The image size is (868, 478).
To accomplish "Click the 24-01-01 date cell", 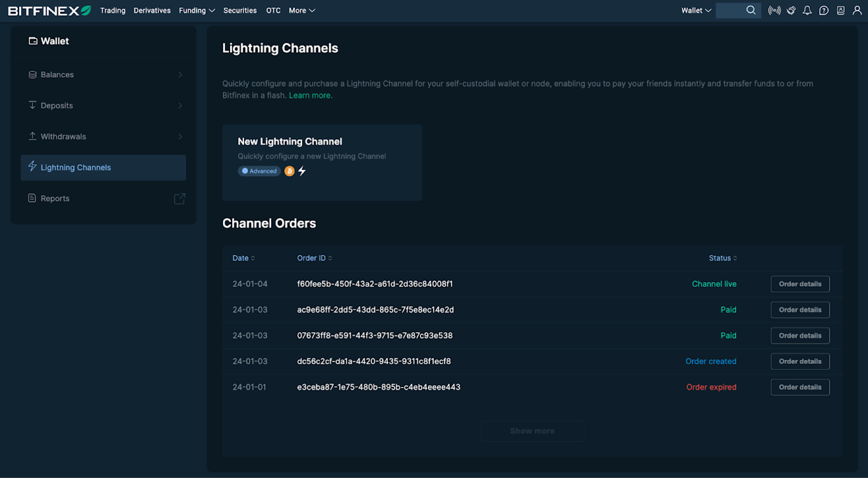I will 250,387.
